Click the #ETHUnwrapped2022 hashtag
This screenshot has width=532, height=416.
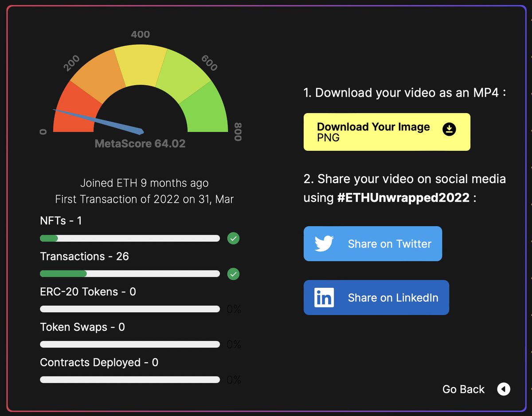coord(403,197)
